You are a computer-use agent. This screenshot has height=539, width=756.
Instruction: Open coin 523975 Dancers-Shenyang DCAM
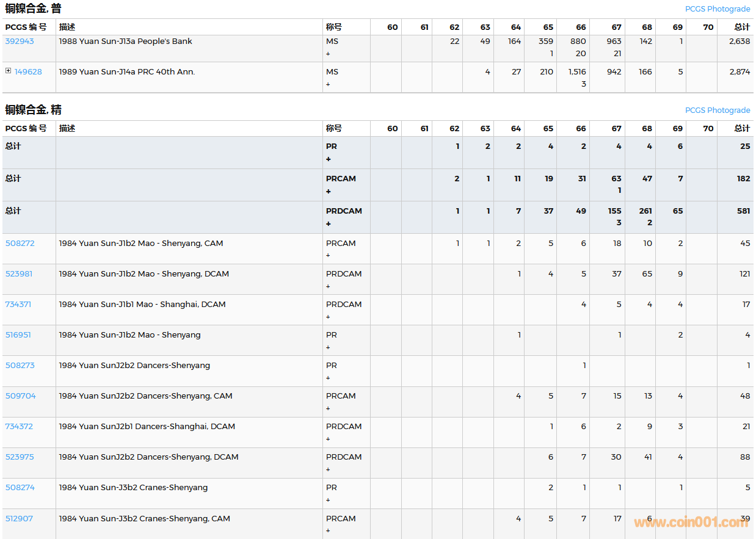click(x=20, y=457)
